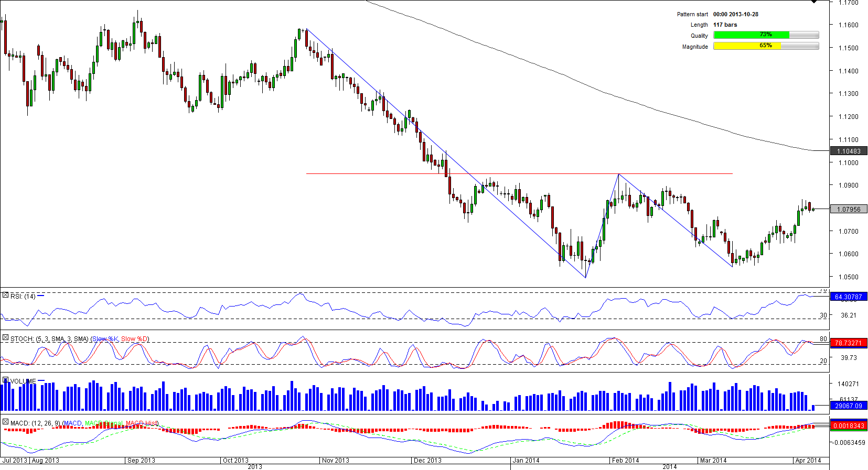This screenshot has width=868, height=470.
Task: Click the Pattern start date 2013-10-28
Action: click(x=736, y=14)
